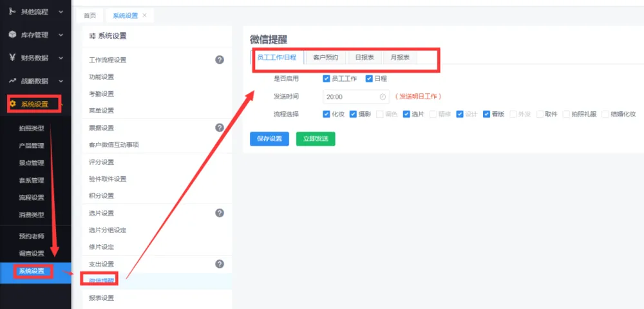Enable the 取件 process checkbox
The height and width of the screenshot is (309, 644).
click(x=539, y=114)
